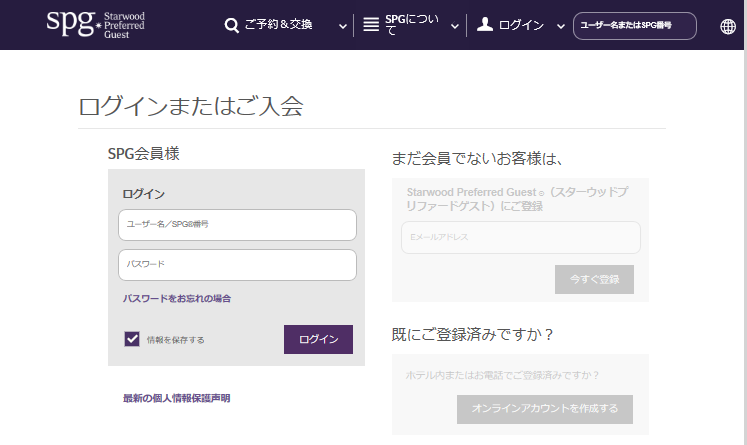The width and height of the screenshot is (747, 445).
Task: Click the purple ログイン button
Action: click(318, 339)
